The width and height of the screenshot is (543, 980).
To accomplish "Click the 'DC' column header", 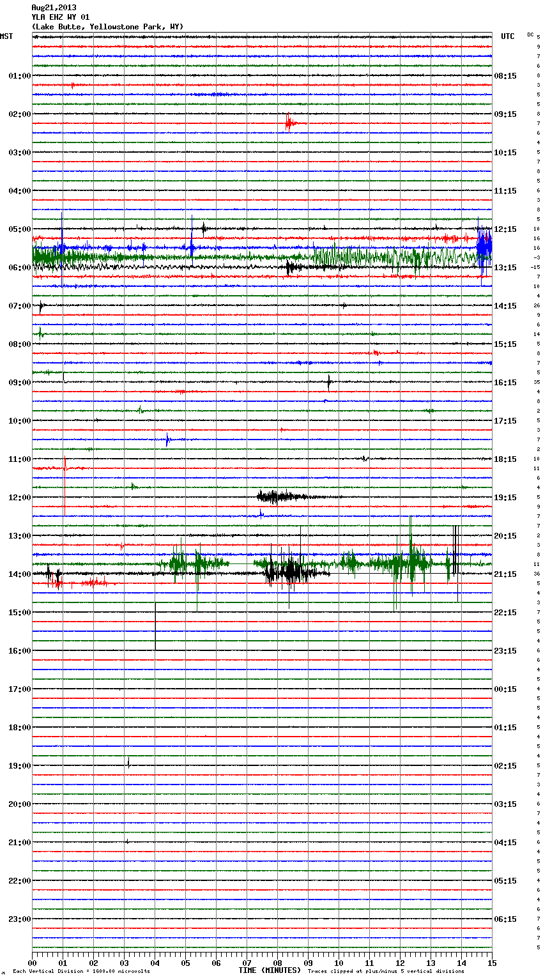I will point(530,34).
